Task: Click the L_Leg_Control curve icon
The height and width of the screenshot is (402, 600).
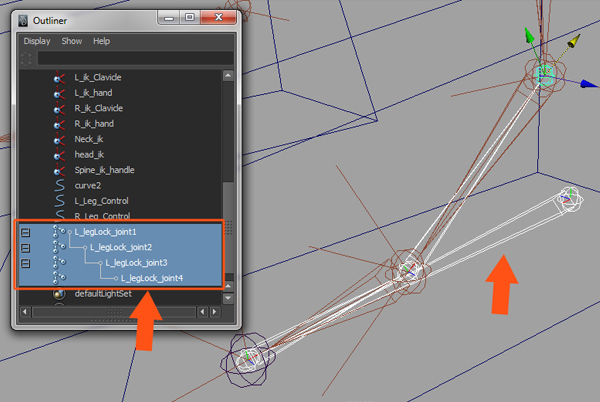Action: click(x=60, y=201)
